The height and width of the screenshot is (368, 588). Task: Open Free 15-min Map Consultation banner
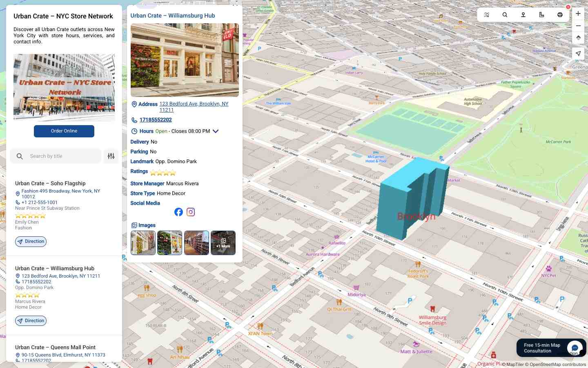pyautogui.click(x=542, y=348)
